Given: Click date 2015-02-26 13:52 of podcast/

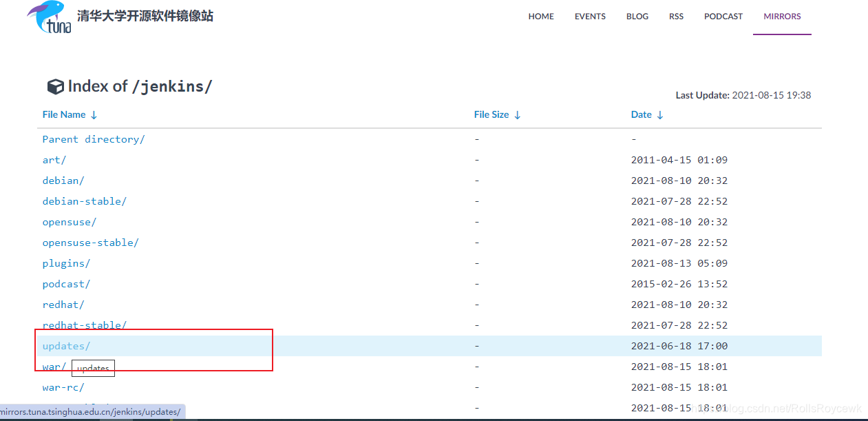Looking at the screenshot, I should click(x=679, y=284).
